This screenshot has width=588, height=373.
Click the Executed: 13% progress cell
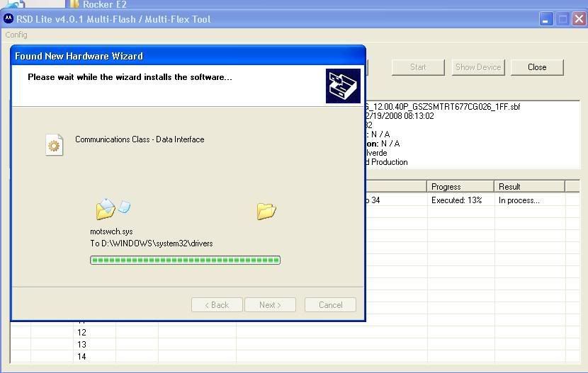point(460,200)
